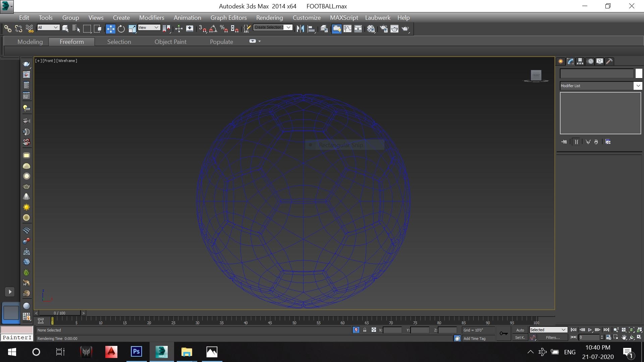Open the Modifiers menu
Image resolution: width=644 pixels, height=362 pixels.
point(152,18)
